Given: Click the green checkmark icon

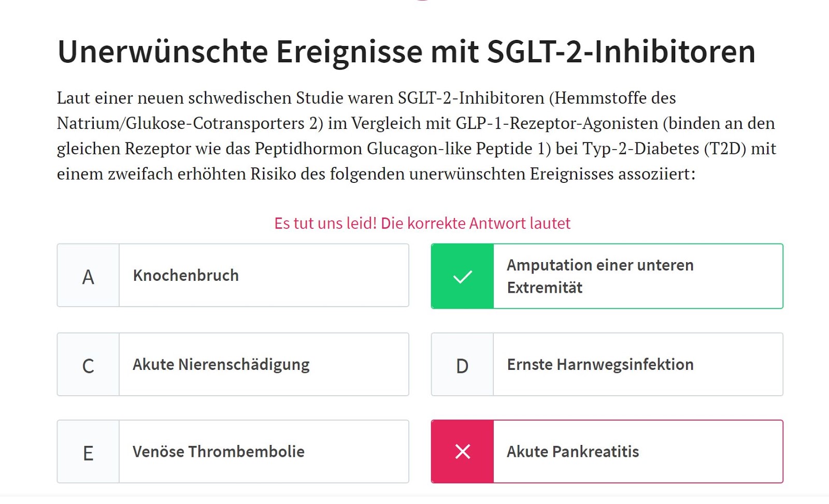Looking at the screenshot, I should point(462,277).
